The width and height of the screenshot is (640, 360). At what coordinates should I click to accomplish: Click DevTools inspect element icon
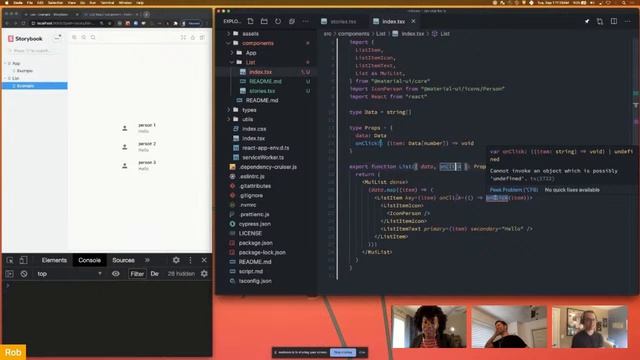pos(10,260)
